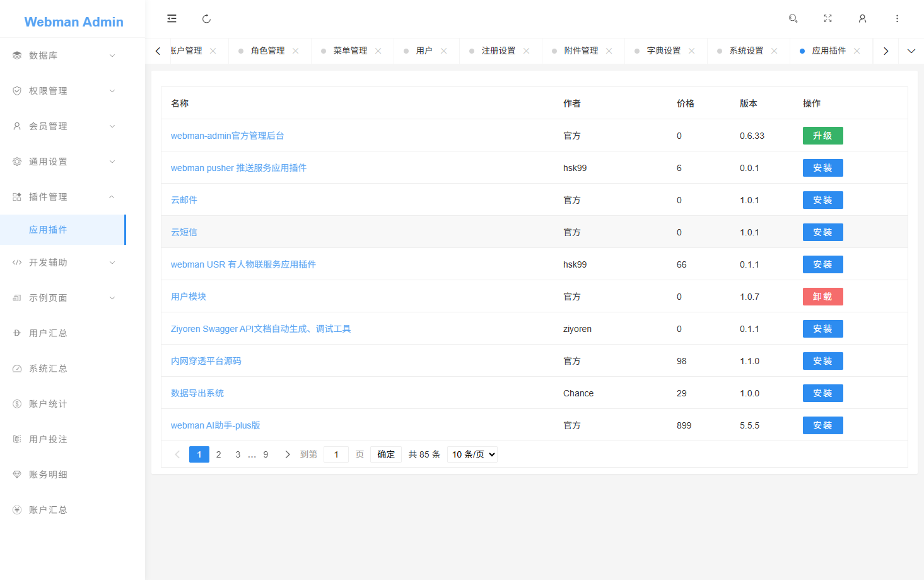The width and height of the screenshot is (924, 580).
Task: Click 升级 for webman-admin官方管理后台
Action: pos(822,135)
